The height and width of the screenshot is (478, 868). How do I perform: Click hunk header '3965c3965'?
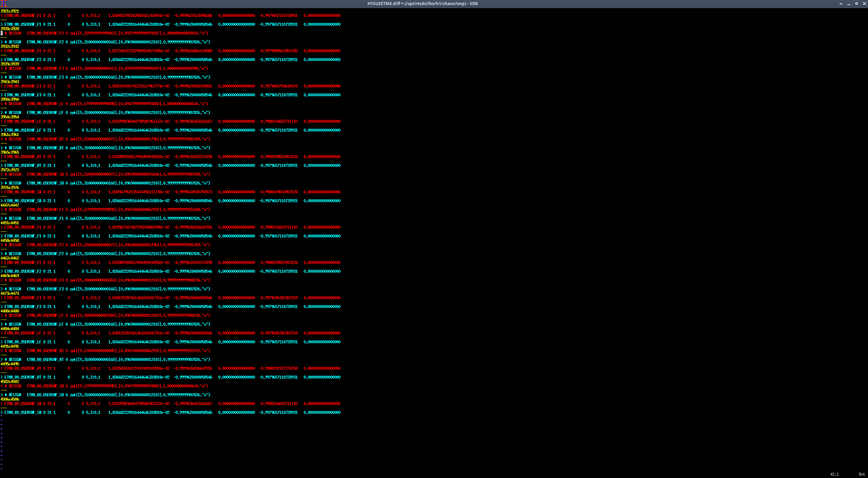tap(10, 152)
